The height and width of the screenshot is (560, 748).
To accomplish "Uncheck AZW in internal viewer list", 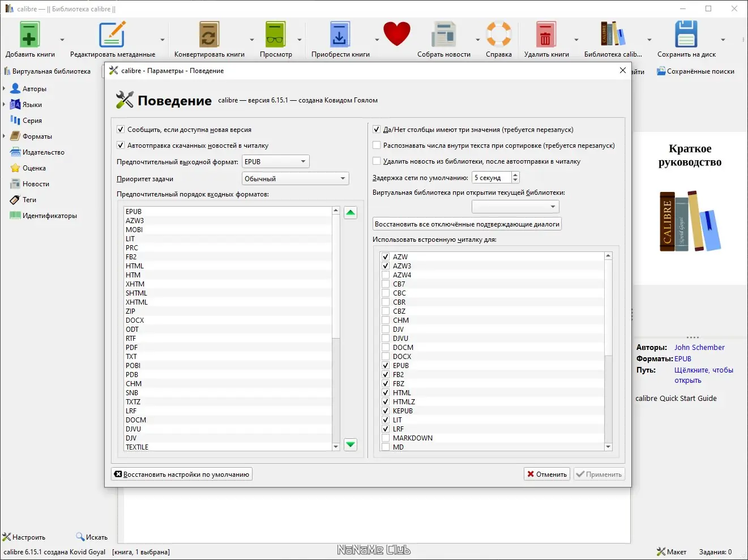I will (x=386, y=257).
